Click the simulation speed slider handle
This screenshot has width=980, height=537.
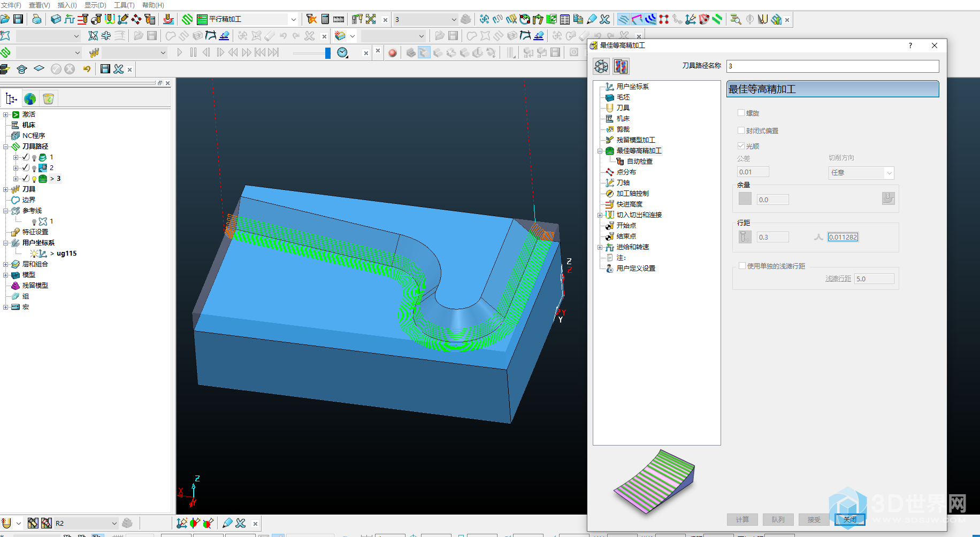(x=327, y=53)
